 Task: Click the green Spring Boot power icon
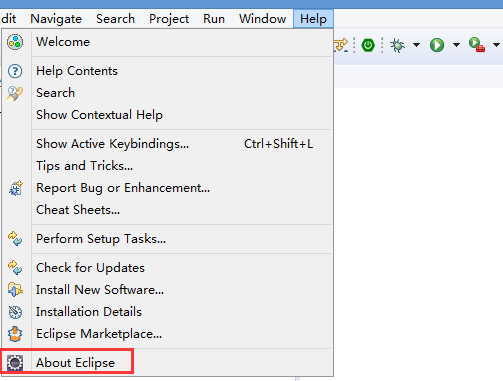(368, 45)
